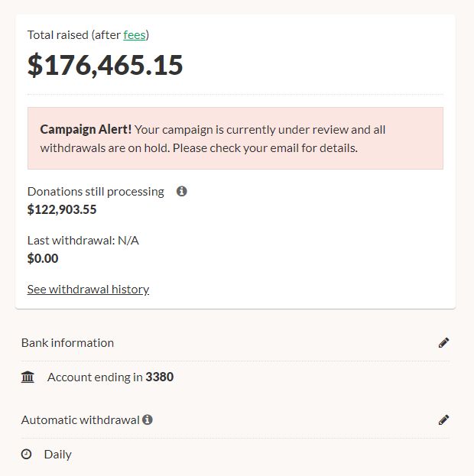Click the total raised amount $176,465.15
Viewport: 474px width, 476px height.
[x=106, y=65]
